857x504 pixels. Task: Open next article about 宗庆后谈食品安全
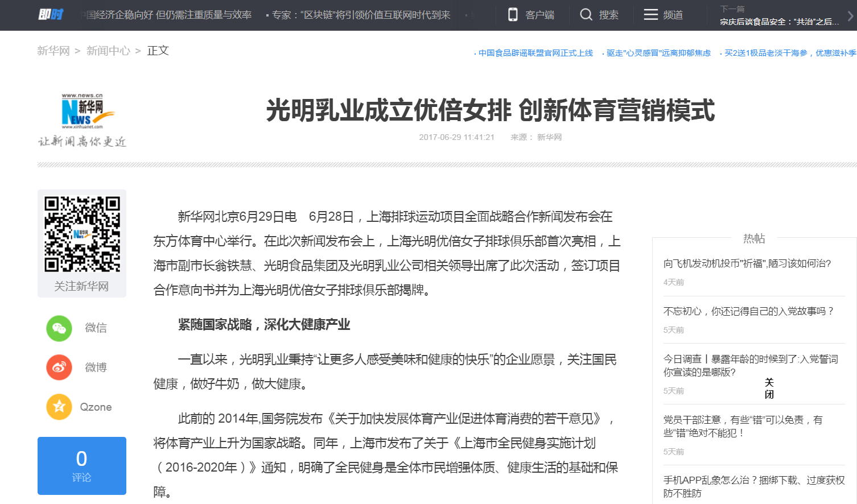click(780, 21)
